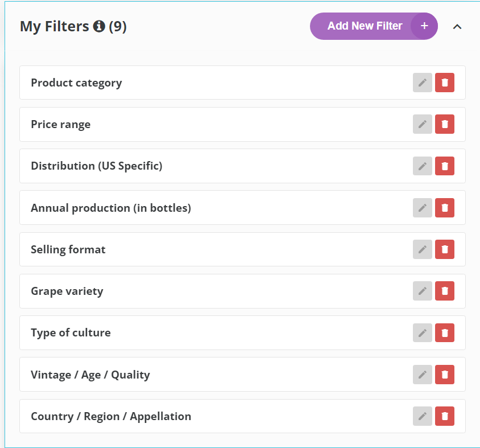Click pencil icon for Distribution (US Specific)

coord(422,166)
